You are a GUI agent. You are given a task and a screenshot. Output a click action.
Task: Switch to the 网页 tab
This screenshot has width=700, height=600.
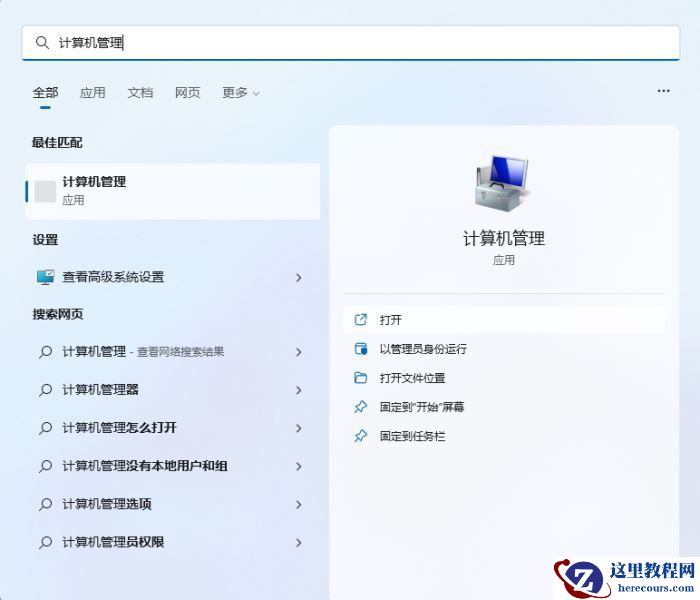point(188,93)
